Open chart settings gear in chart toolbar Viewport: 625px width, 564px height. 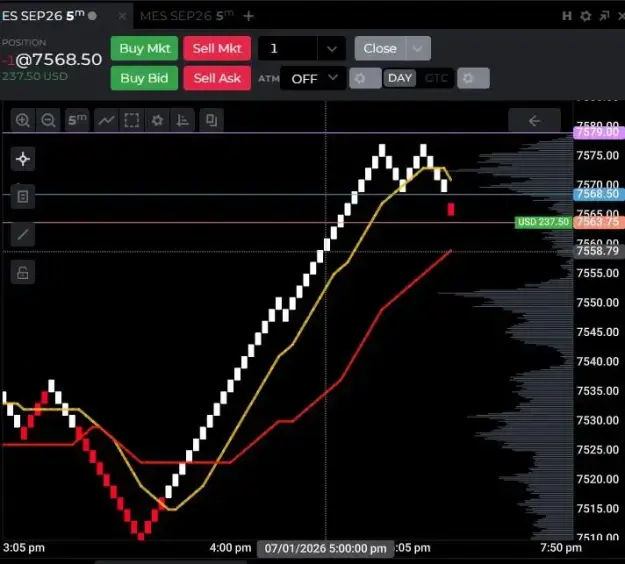click(157, 120)
